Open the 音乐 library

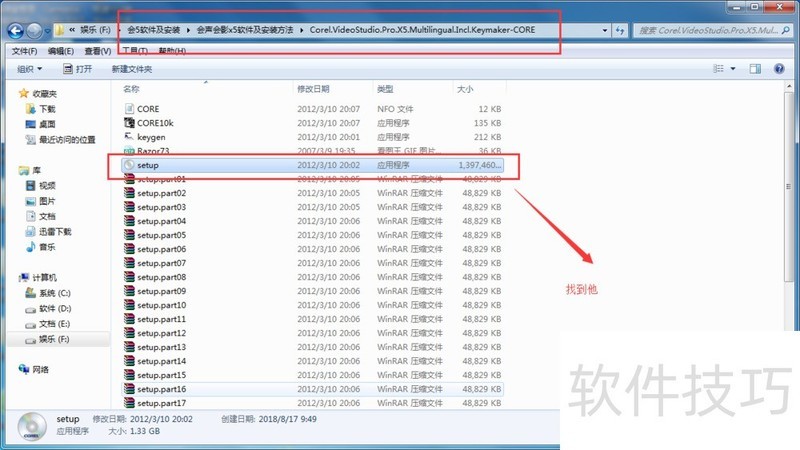pos(40,246)
